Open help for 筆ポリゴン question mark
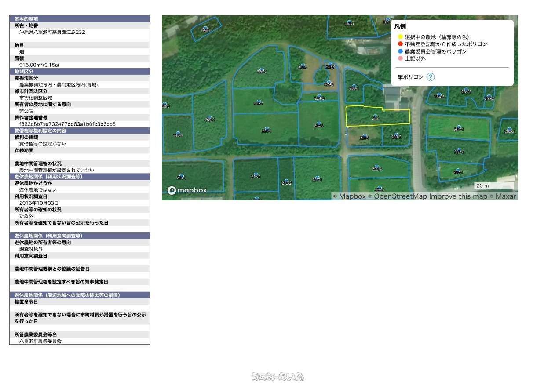 tap(431, 77)
